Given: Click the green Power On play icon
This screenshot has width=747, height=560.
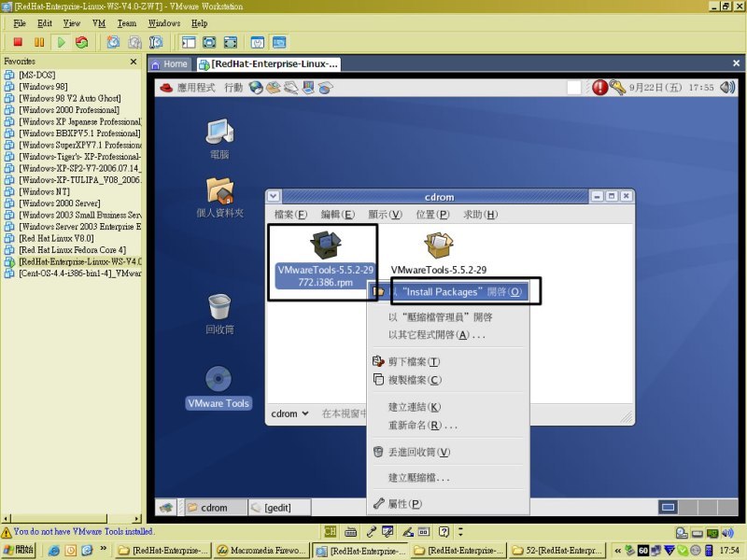Looking at the screenshot, I should [x=61, y=42].
